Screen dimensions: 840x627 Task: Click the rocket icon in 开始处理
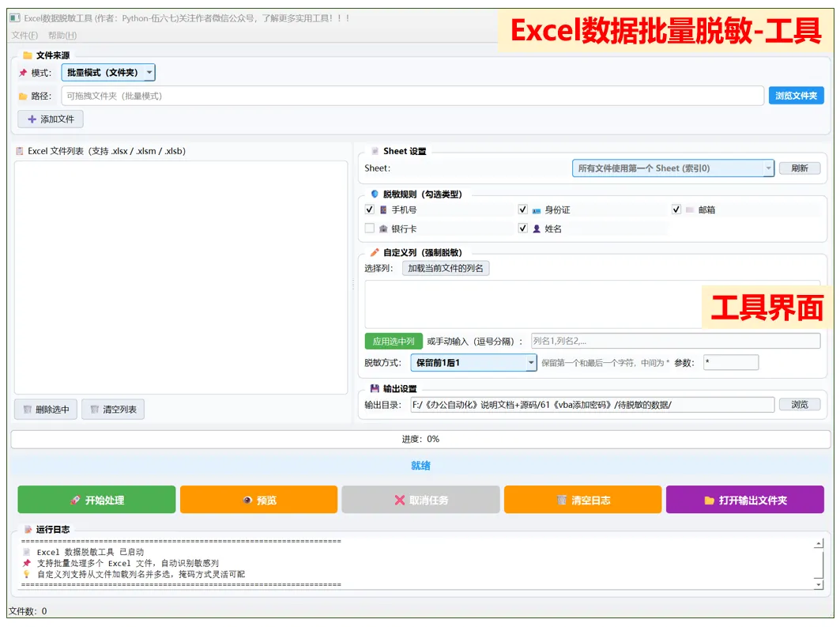click(75, 500)
